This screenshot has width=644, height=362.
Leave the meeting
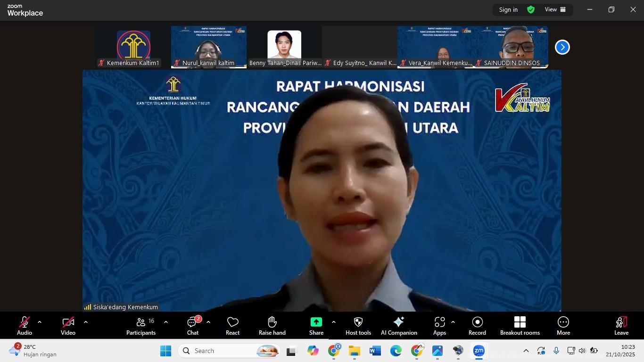point(621,326)
